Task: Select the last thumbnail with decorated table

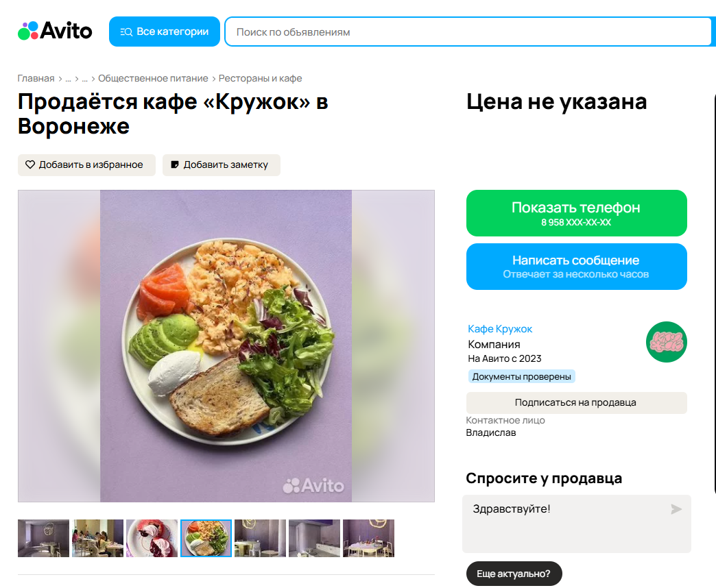Action: click(x=368, y=538)
